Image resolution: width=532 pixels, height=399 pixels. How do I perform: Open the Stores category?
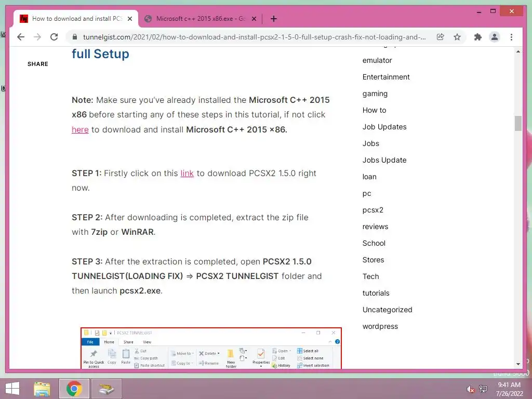pos(373,260)
